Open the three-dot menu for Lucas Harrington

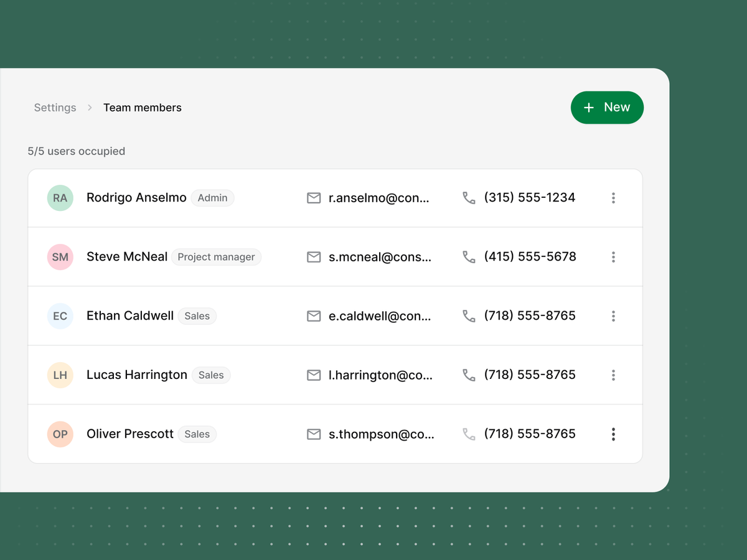coord(613,375)
